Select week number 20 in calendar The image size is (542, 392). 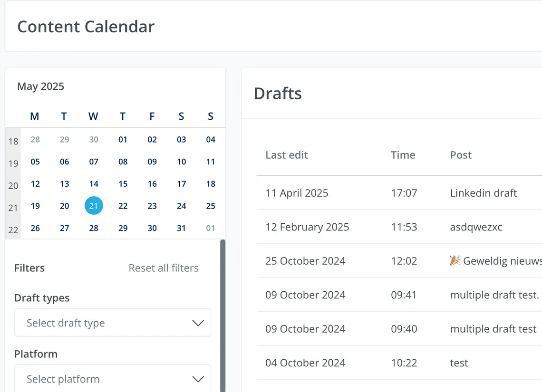point(13,186)
